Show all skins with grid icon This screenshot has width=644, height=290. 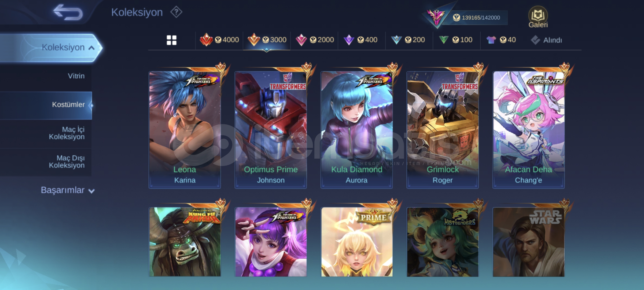(172, 40)
